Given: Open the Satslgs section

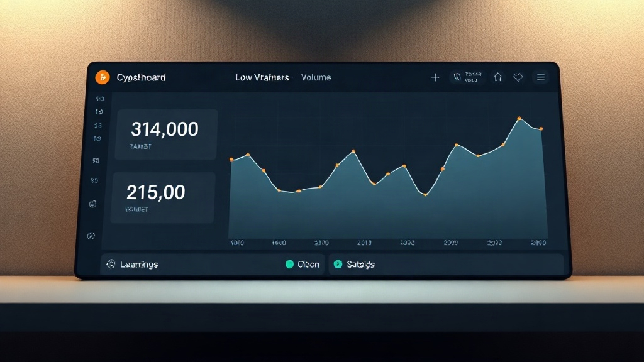Looking at the screenshot, I should (447, 265).
